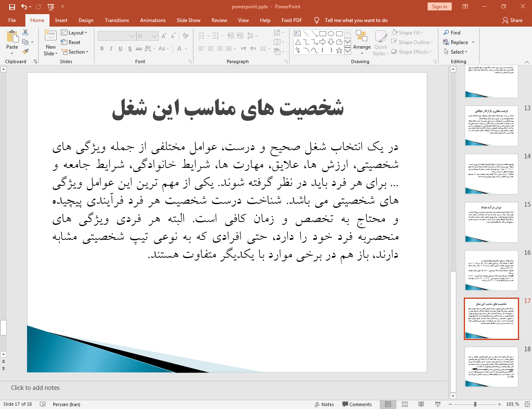Click the Save icon in quick access toolbar

[x=12, y=7]
